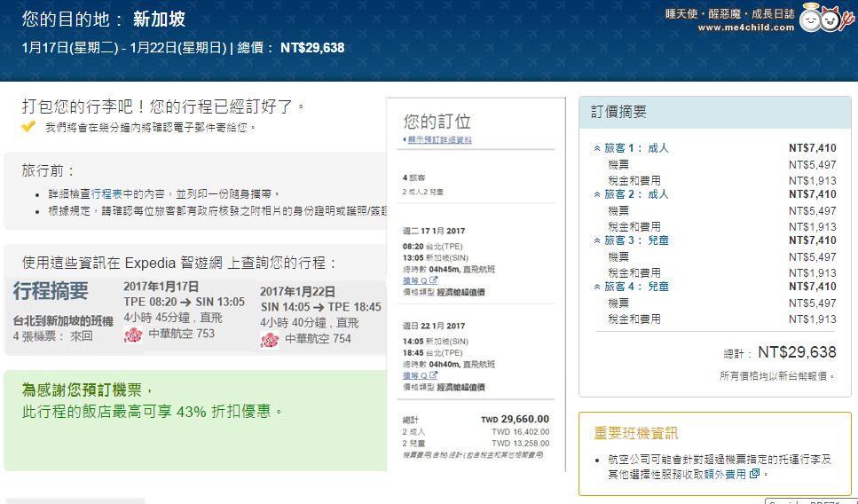Select 週日 22 1月 2017 date heading
The width and height of the screenshot is (858, 504).
click(x=434, y=327)
